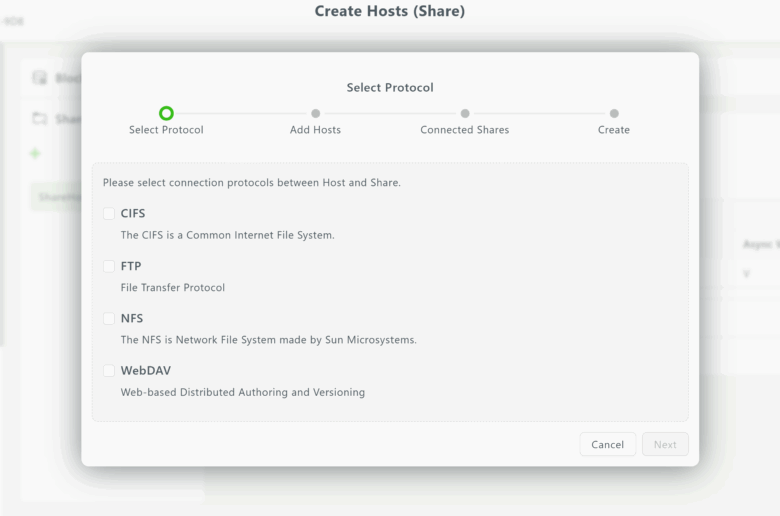
Task: Click the Next button
Action: point(665,445)
